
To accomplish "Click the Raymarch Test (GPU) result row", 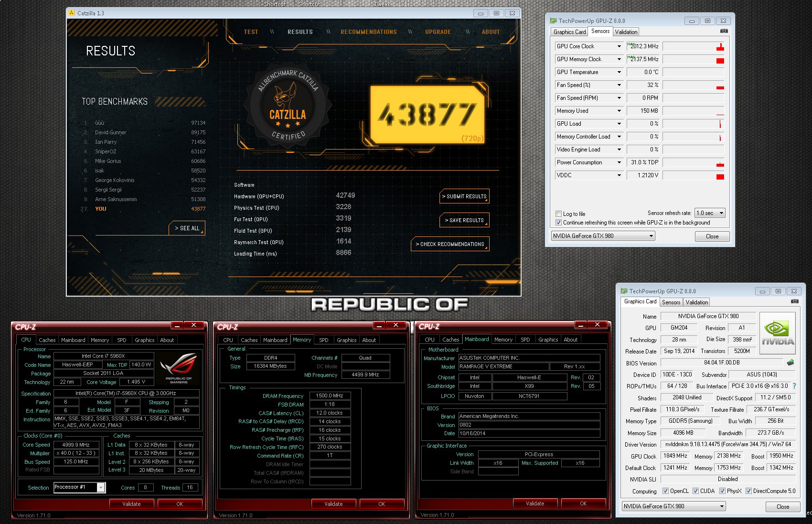I will point(292,242).
